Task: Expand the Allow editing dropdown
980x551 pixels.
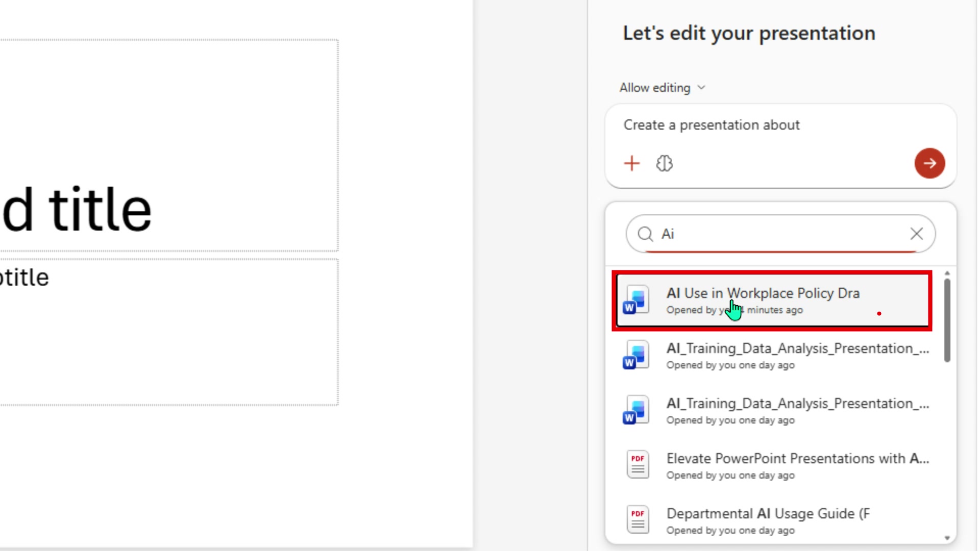Action: 662,88
